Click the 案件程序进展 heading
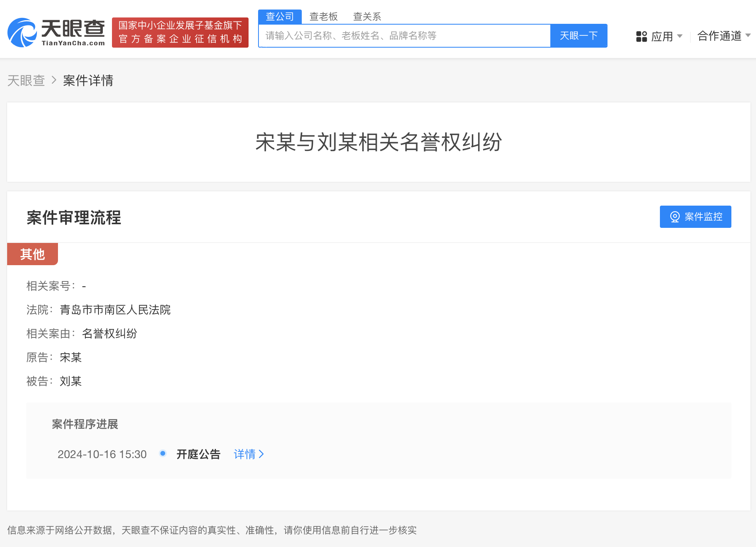This screenshot has height=547, width=756. tap(85, 424)
